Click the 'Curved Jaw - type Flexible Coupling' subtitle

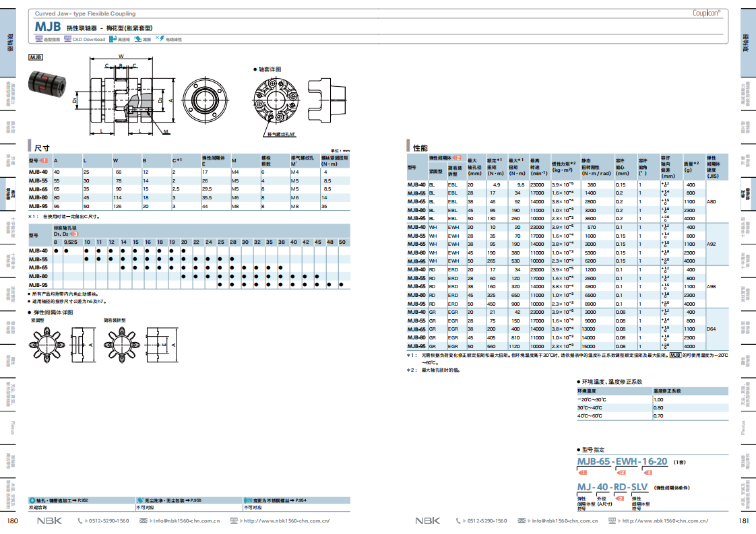[86, 13]
